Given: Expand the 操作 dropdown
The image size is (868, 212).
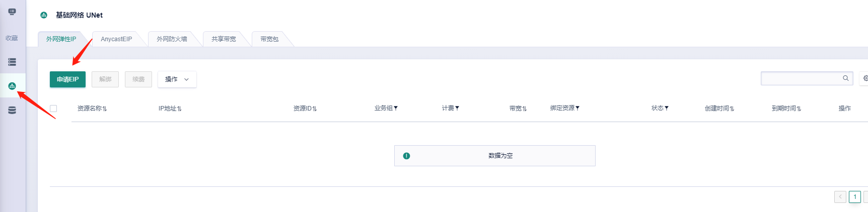Looking at the screenshot, I should click(177, 79).
